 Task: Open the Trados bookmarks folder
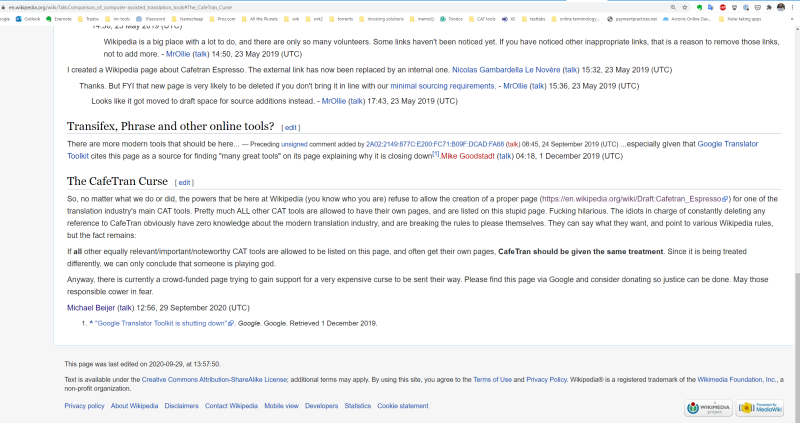point(88,19)
